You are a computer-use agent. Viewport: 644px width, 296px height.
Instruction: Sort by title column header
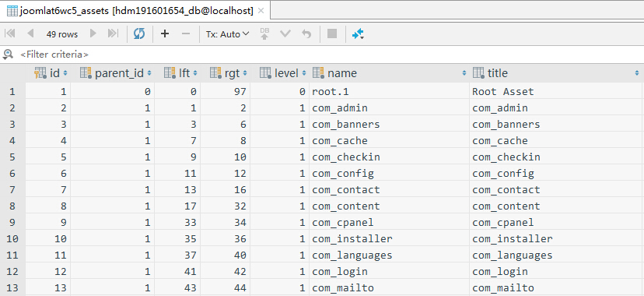click(556, 73)
